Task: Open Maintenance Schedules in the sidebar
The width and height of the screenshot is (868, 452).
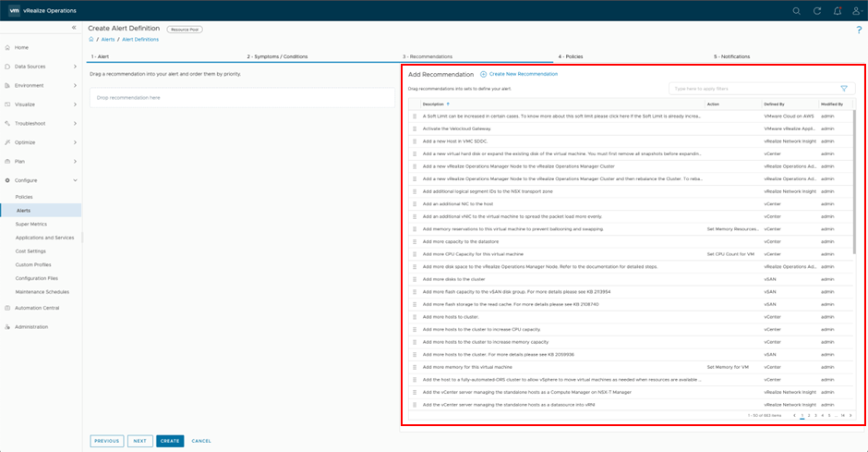Action: (x=41, y=292)
